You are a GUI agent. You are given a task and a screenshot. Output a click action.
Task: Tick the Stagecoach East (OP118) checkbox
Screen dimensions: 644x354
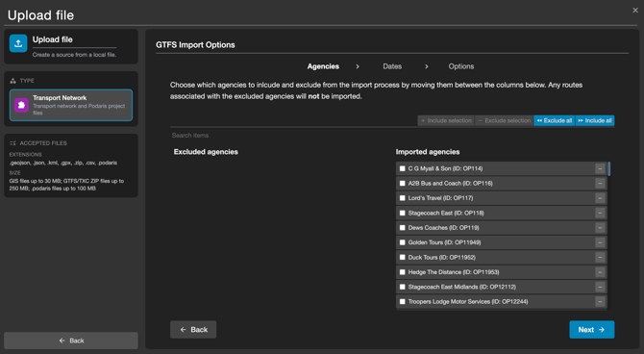[x=402, y=213]
